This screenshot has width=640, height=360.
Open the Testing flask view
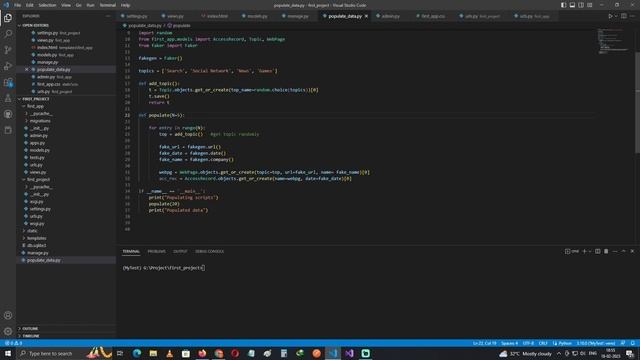coord(8,98)
